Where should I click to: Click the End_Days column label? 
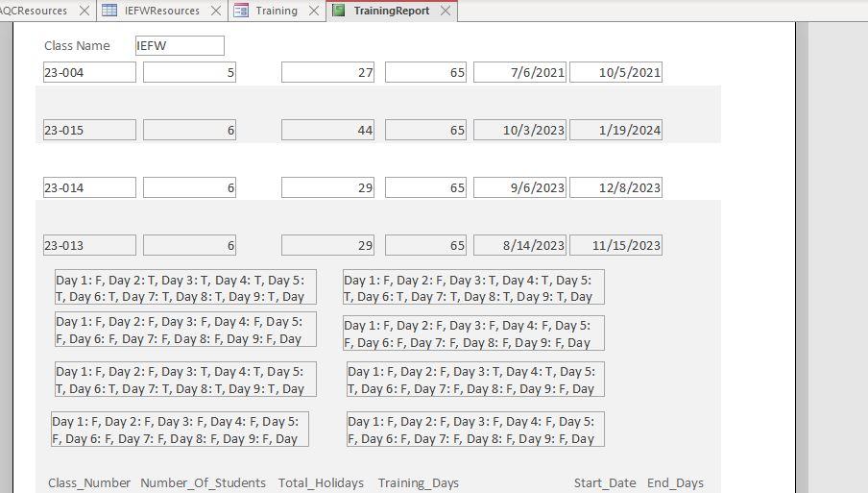[x=675, y=483]
